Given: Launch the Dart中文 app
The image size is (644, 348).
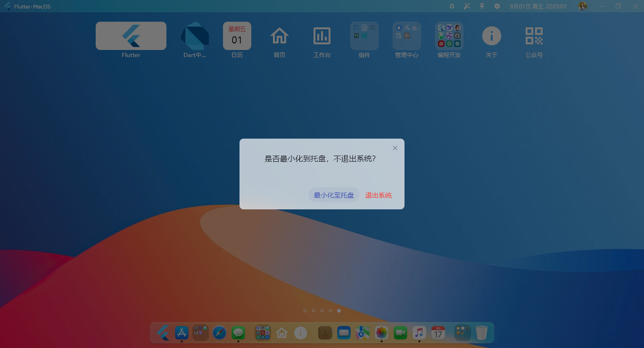Looking at the screenshot, I should click(x=195, y=35).
